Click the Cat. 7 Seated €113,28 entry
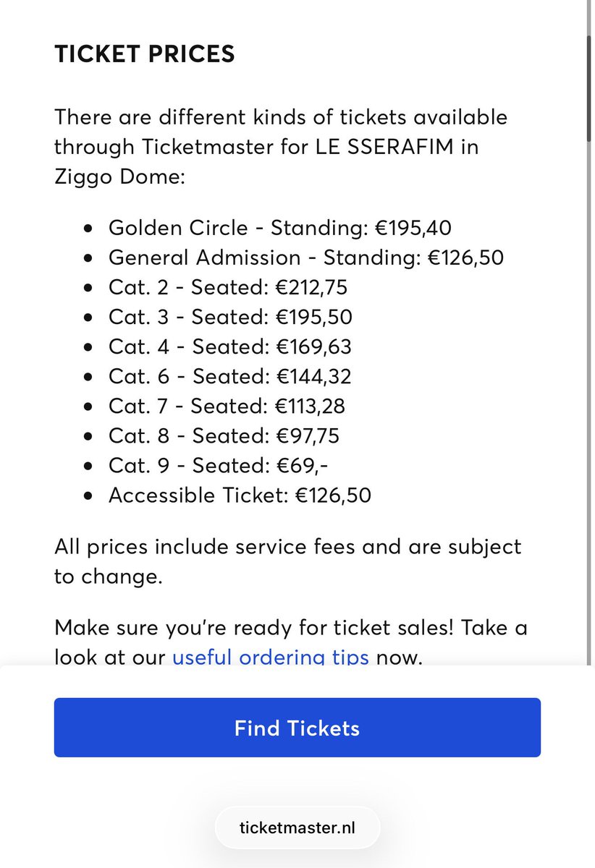Viewport: 595px width, 868px height. [x=227, y=406]
